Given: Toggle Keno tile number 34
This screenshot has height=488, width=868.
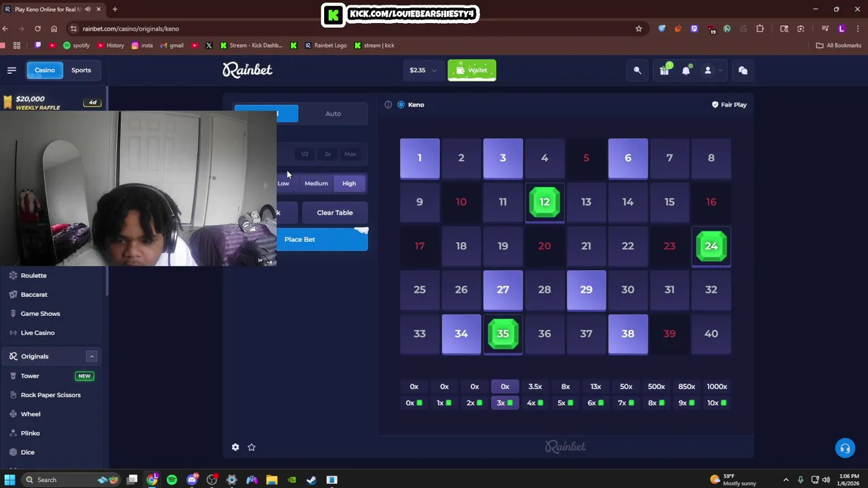Looking at the screenshot, I should [x=461, y=334].
